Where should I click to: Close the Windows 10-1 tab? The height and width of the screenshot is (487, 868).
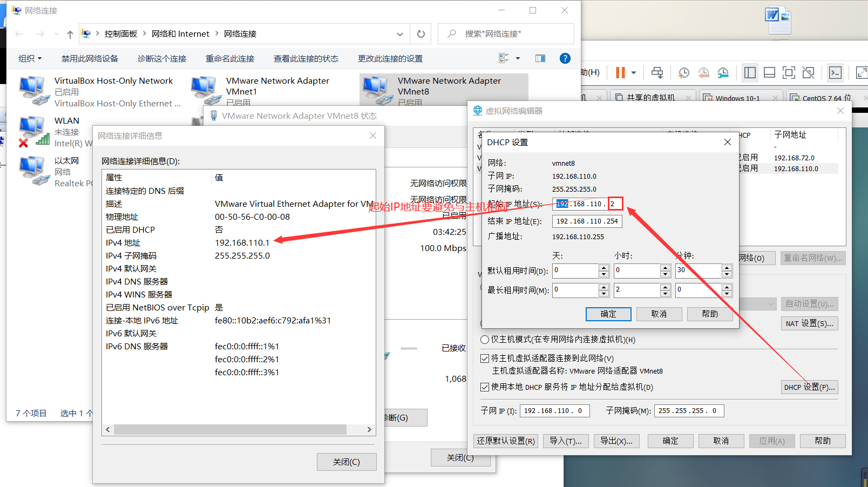pos(775,98)
